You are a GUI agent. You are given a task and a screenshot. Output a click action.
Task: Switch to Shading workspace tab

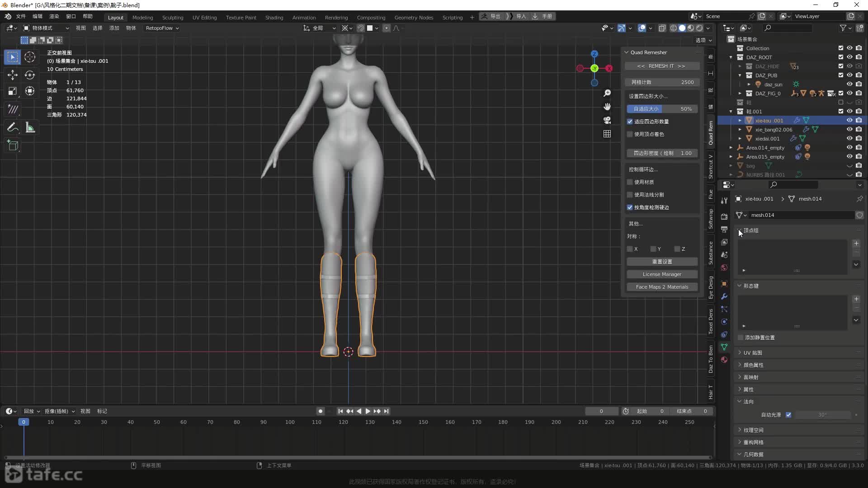click(274, 17)
